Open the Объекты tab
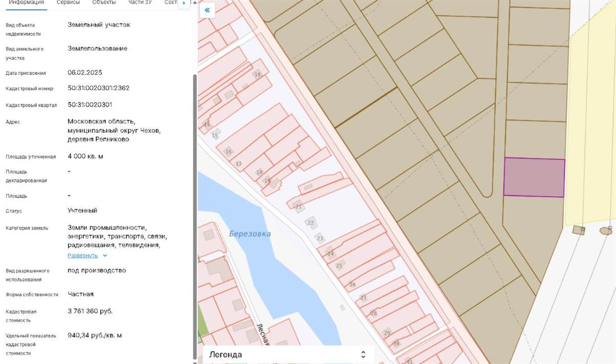Screen dimensions: 616x364 [x=104, y=3]
